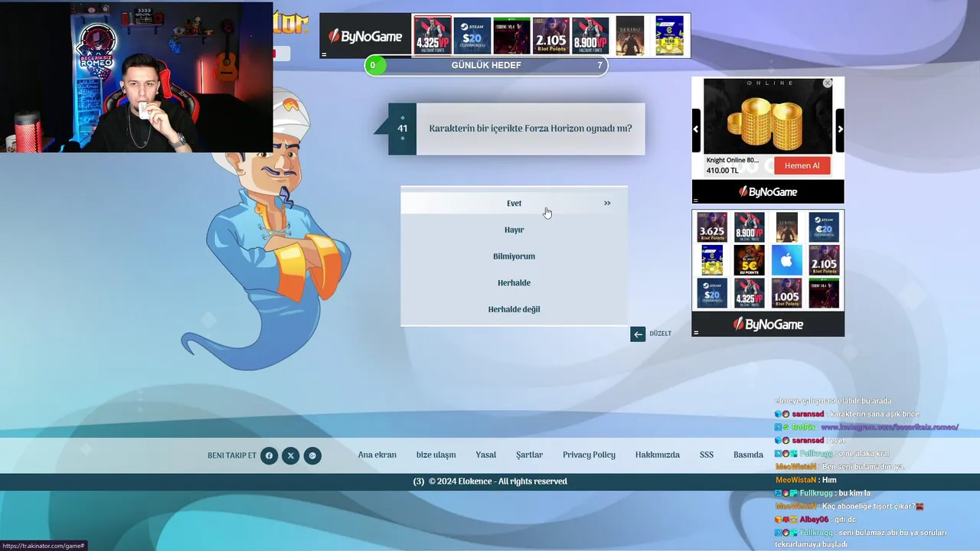The image size is (980, 551).
Task: Open the eFootball 1050 coins tile in top banner
Action: tap(670, 35)
